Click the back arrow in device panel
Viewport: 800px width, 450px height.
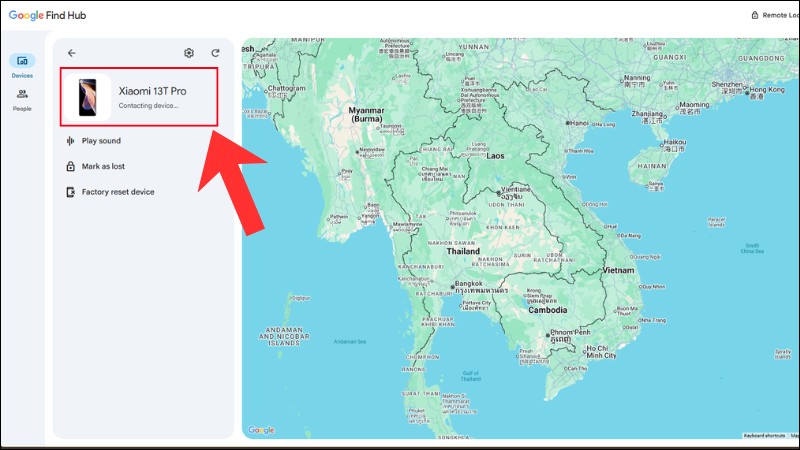[71, 53]
